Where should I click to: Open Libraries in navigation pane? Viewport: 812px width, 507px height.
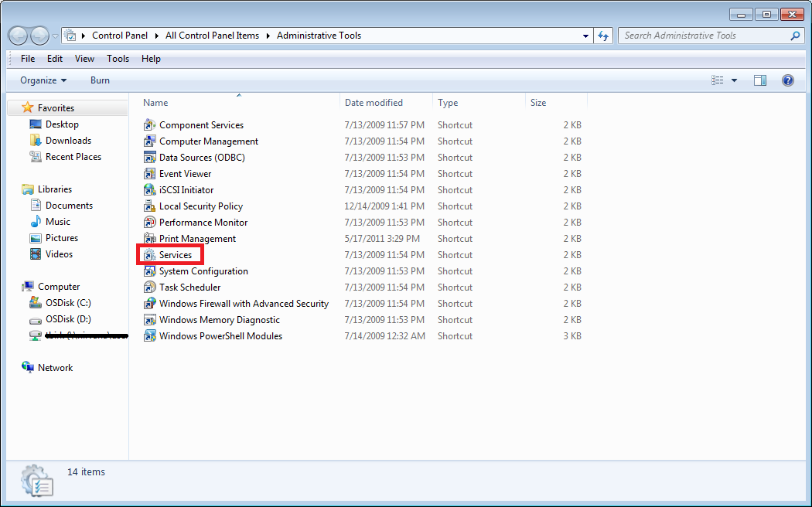[x=54, y=189]
